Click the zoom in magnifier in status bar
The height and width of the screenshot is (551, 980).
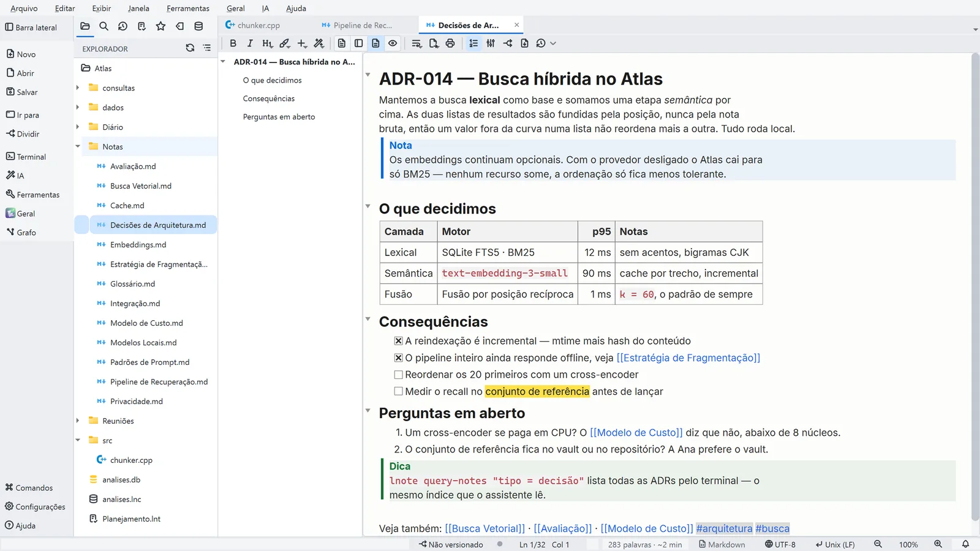[938, 544]
